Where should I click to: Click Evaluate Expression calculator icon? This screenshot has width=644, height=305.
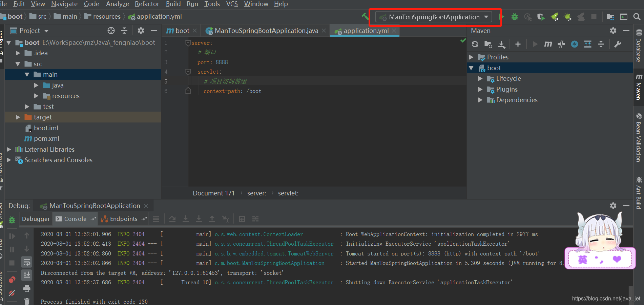pos(242,219)
